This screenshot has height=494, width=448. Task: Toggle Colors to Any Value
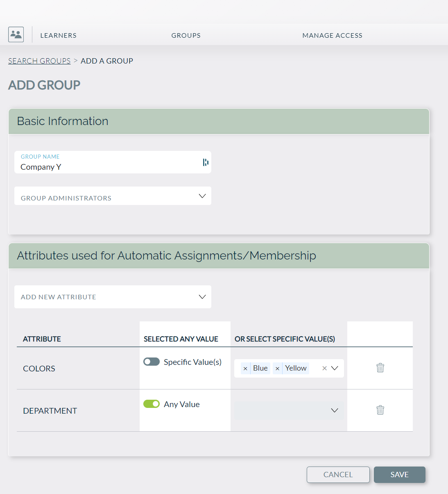tap(152, 362)
